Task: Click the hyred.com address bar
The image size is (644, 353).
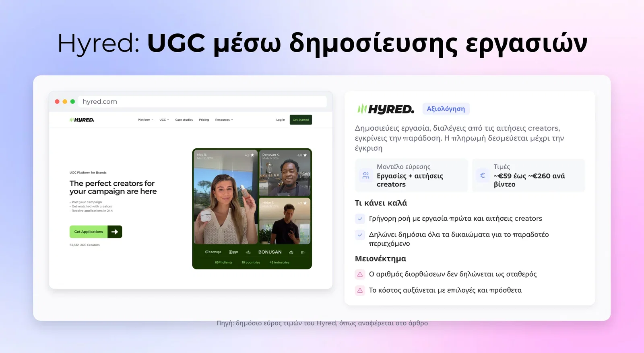Action: pyautogui.click(x=202, y=102)
